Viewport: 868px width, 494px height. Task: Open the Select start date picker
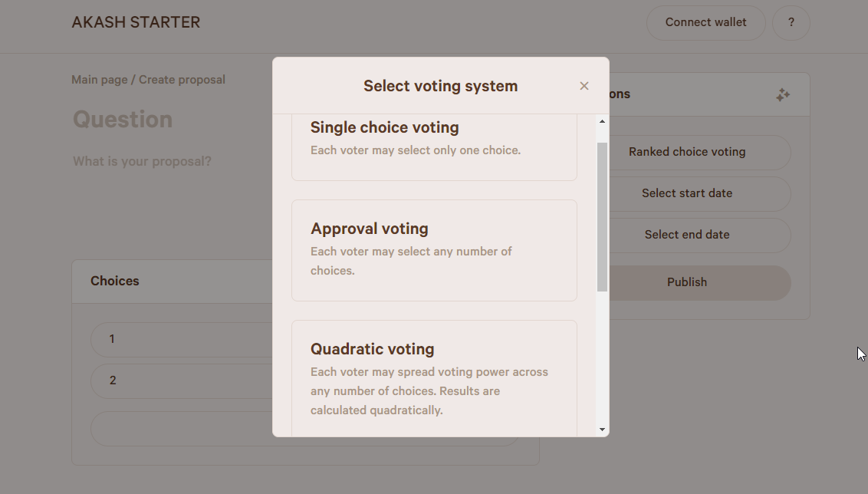(x=687, y=193)
